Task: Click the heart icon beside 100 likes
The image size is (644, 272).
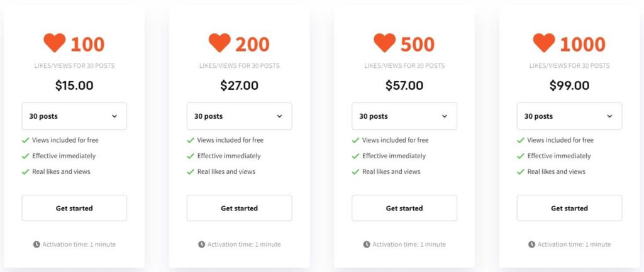Action: pos(55,43)
